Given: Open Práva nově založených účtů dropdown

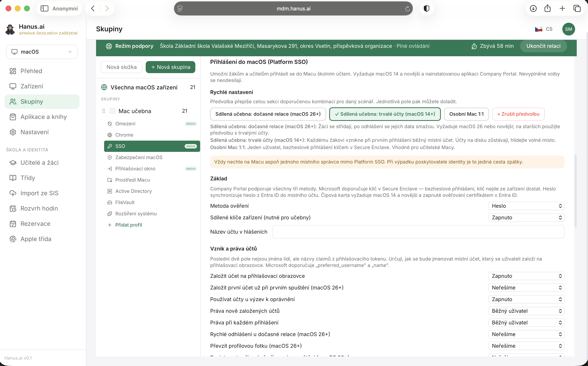Looking at the screenshot, I should [526, 311].
